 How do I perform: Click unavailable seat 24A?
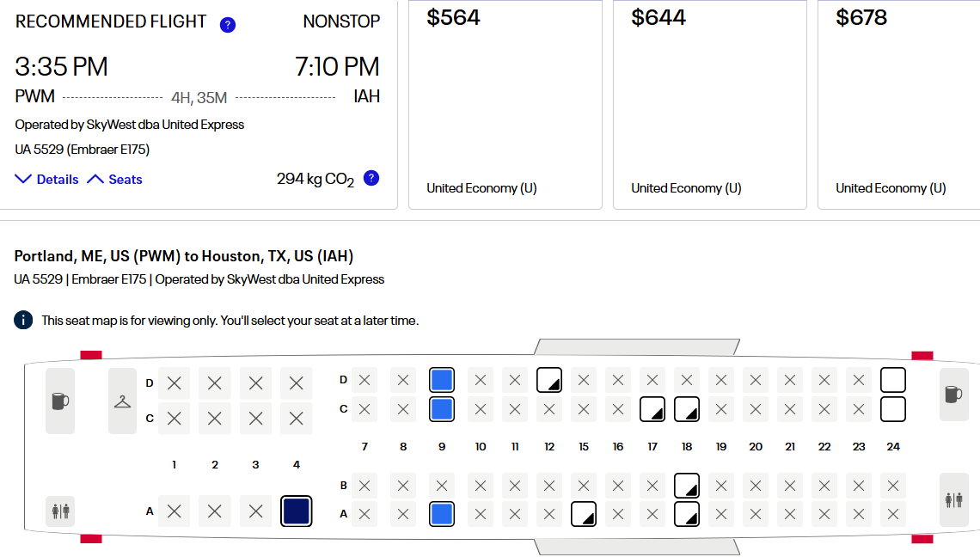tap(893, 514)
